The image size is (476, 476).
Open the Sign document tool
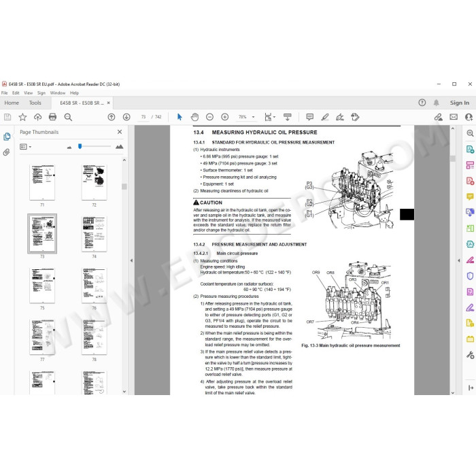click(340, 117)
